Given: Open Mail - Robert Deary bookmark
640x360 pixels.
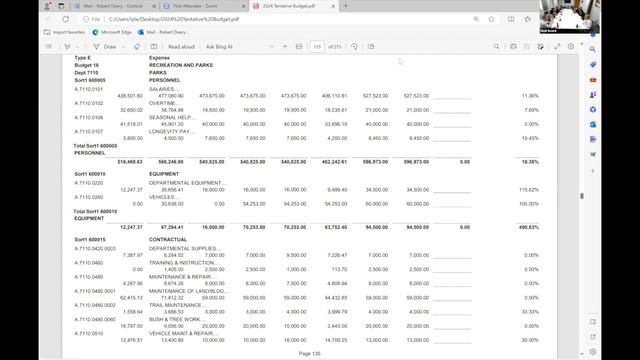Looking at the screenshot, I should tap(163, 32).
